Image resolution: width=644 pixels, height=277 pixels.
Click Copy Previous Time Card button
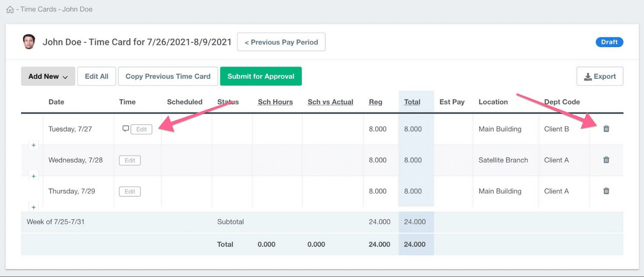pyautogui.click(x=168, y=77)
